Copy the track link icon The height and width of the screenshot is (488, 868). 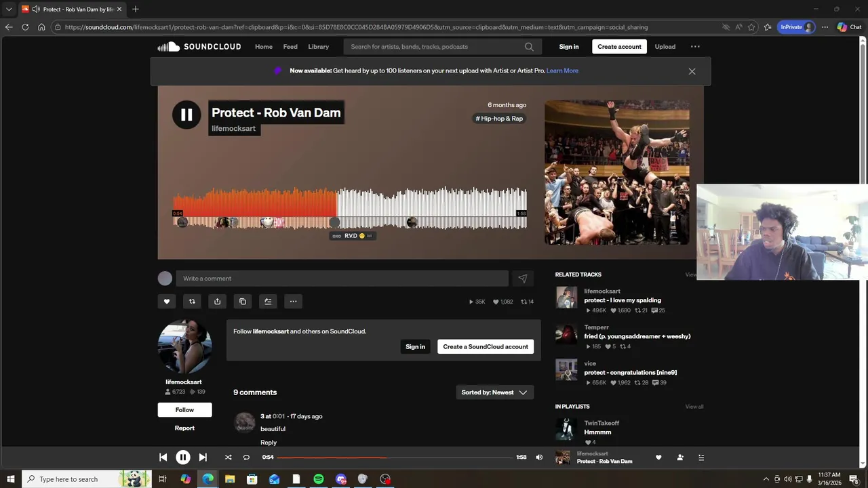(x=243, y=302)
